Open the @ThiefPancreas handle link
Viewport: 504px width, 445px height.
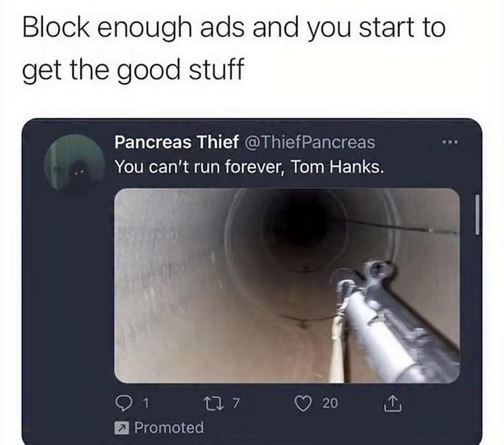pyautogui.click(x=310, y=142)
